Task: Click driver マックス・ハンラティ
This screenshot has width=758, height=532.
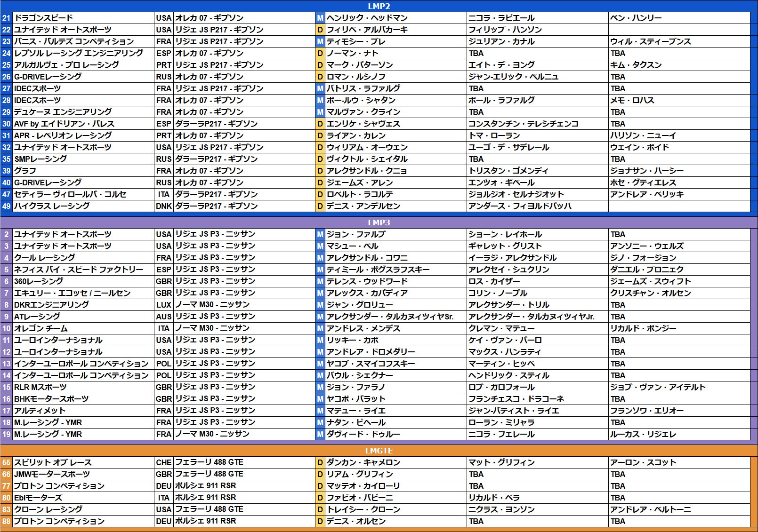Action: click(505, 352)
